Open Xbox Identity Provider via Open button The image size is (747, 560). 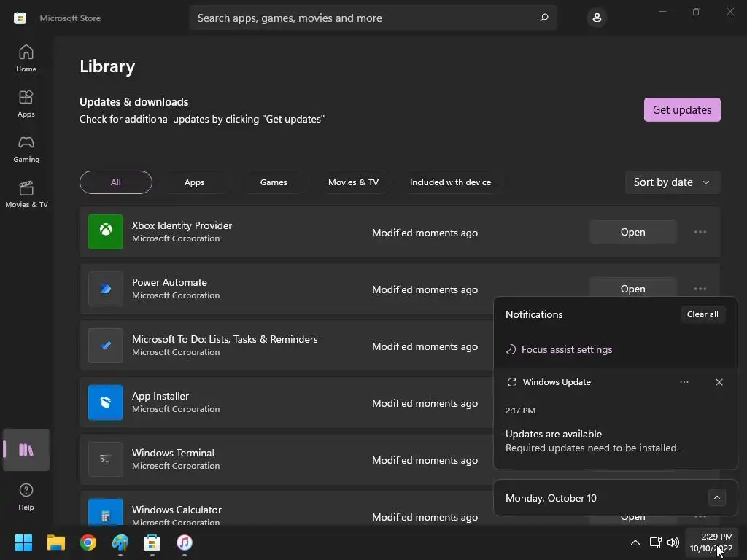tap(632, 232)
